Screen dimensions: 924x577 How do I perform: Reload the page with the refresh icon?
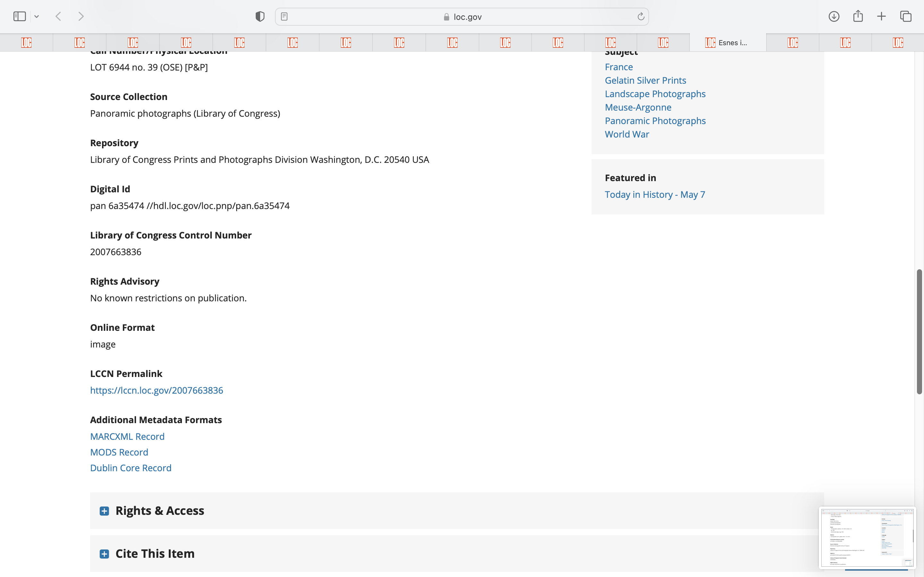[641, 16]
